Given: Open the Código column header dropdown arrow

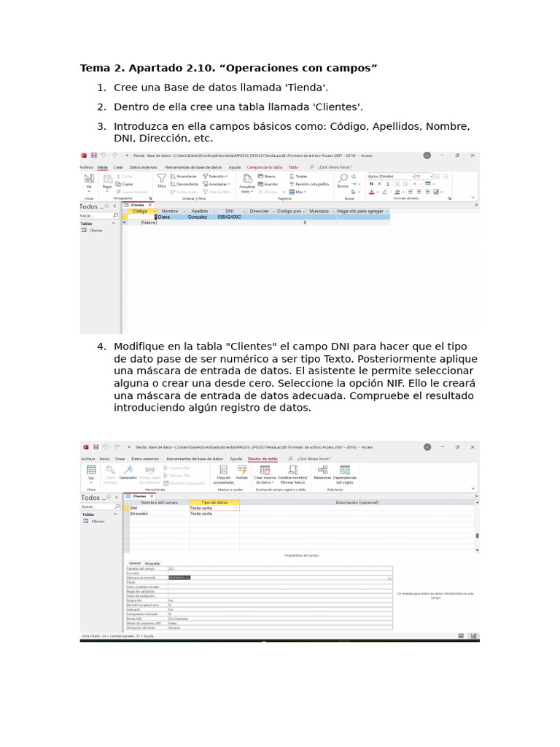Looking at the screenshot, I should click(155, 211).
